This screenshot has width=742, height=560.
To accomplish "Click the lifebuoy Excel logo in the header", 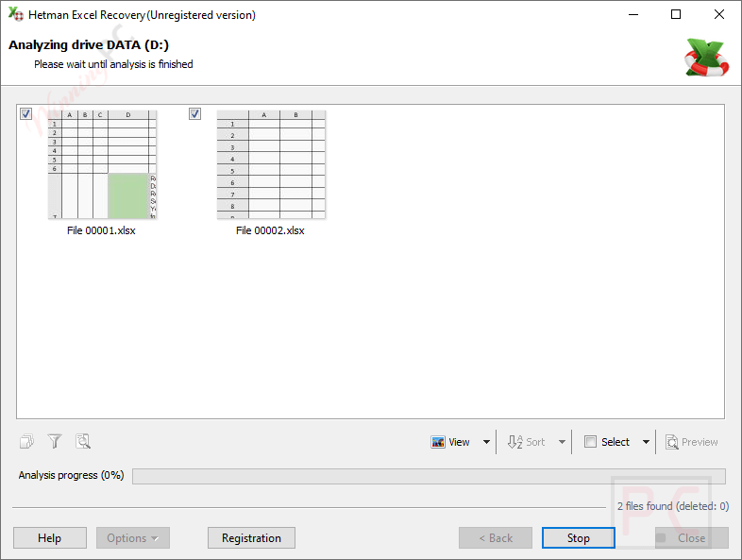I will tap(706, 58).
